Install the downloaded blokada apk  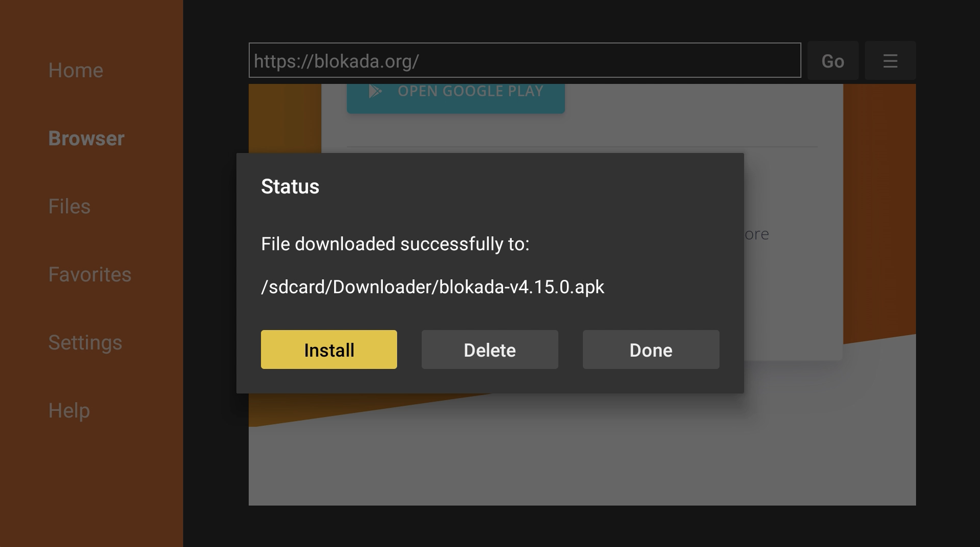point(329,349)
